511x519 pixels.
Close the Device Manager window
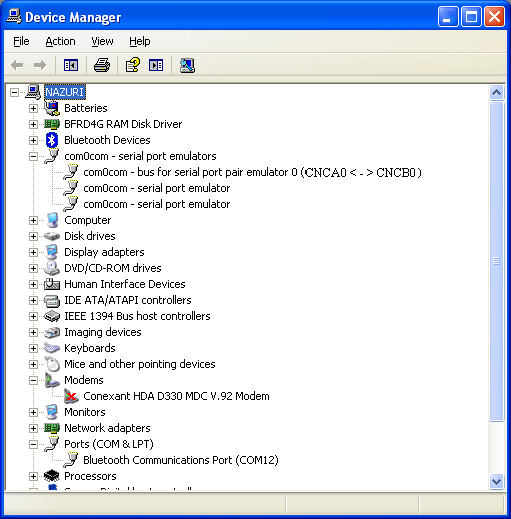tap(494, 16)
